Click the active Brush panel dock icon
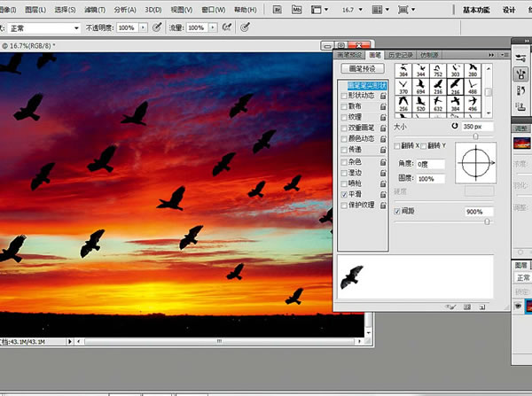This screenshot has width=532, height=396. [x=520, y=74]
